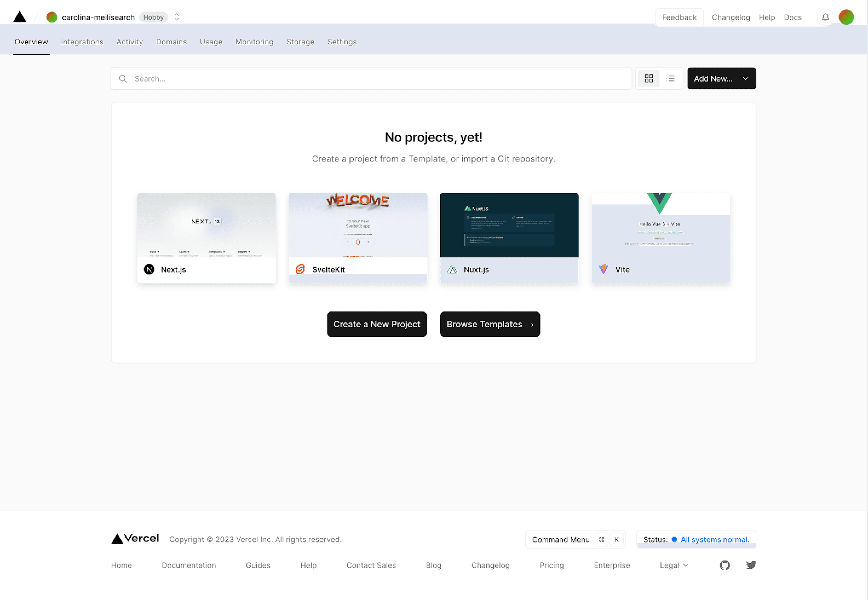
Task: Open the Help link in header
Action: coord(767,17)
